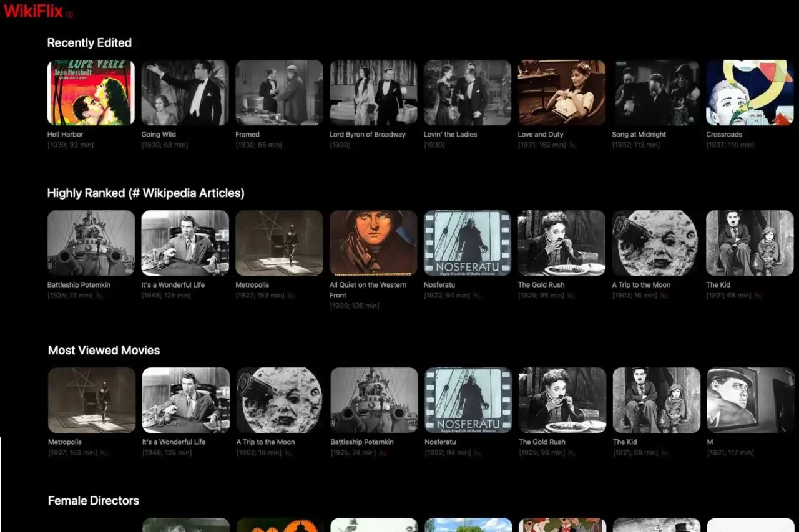
Task: Open the Framed movie title link
Action: [x=247, y=134]
